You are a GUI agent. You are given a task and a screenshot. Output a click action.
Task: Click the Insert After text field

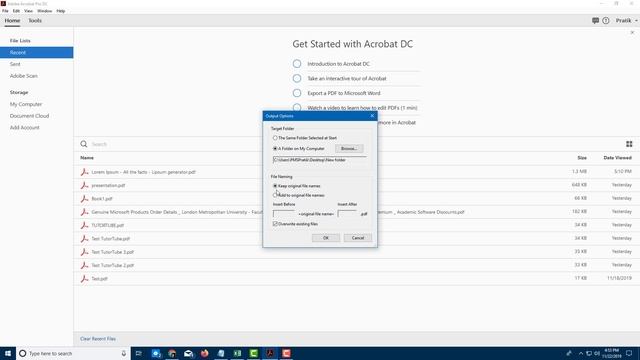pyautogui.click(x=348, y=213)
